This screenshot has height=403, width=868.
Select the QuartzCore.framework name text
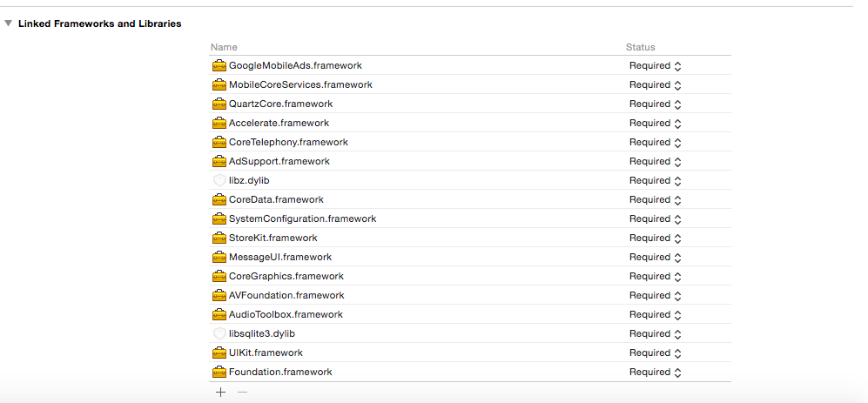click(x=280, y=104)
